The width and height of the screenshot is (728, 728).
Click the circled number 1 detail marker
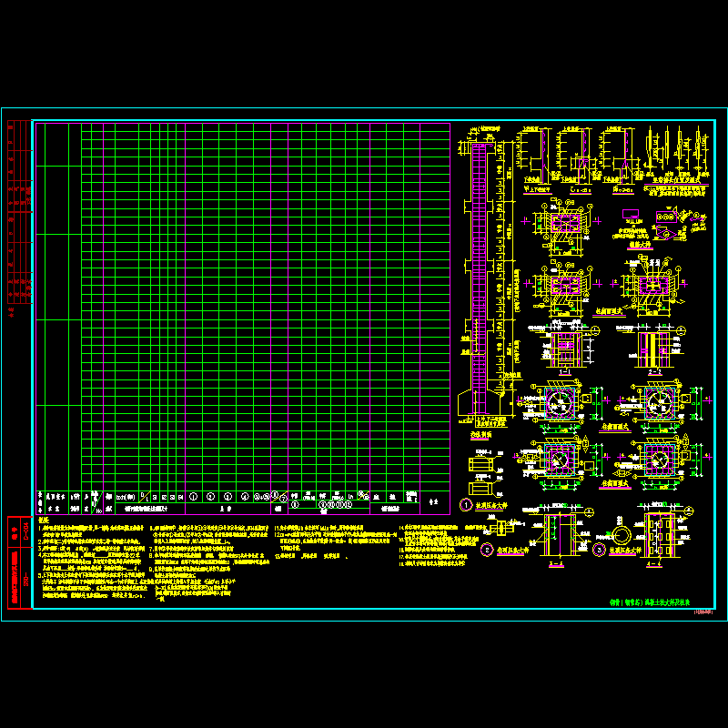click(465, 504)
